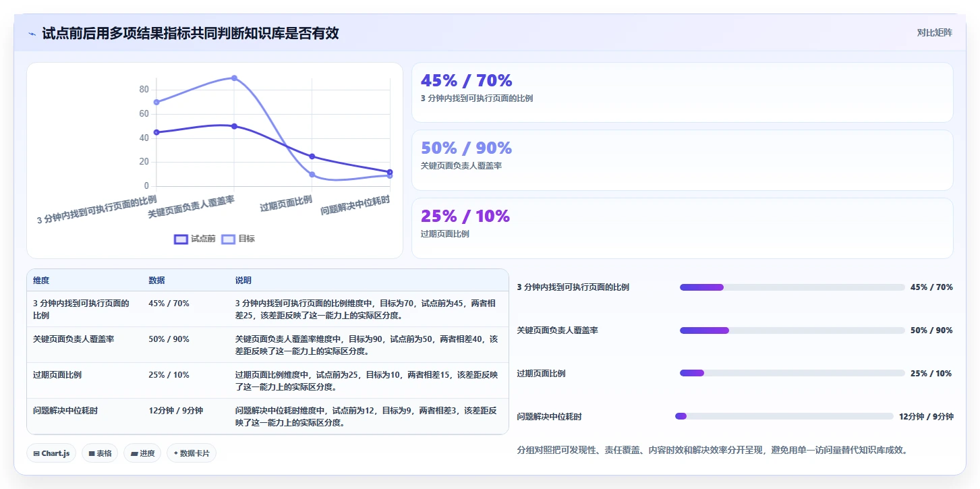This screenshot has height=489, width=980.
Task: Toggle the 试点前 legend swatch in the chart
Action: (x=181, y=239)
